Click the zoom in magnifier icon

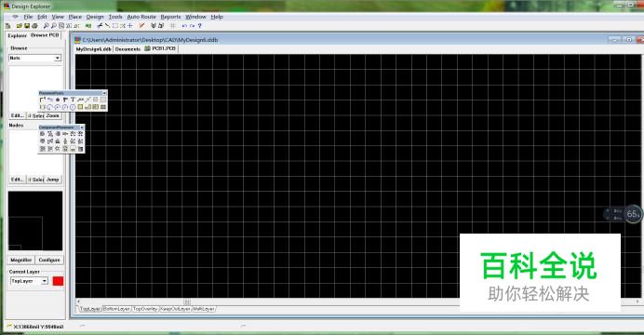[46, 26]
